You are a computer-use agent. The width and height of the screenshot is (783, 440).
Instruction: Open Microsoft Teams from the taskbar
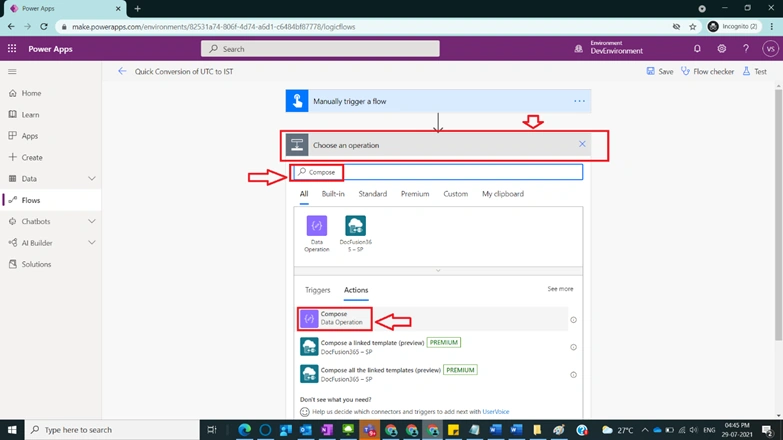point(369,430)
